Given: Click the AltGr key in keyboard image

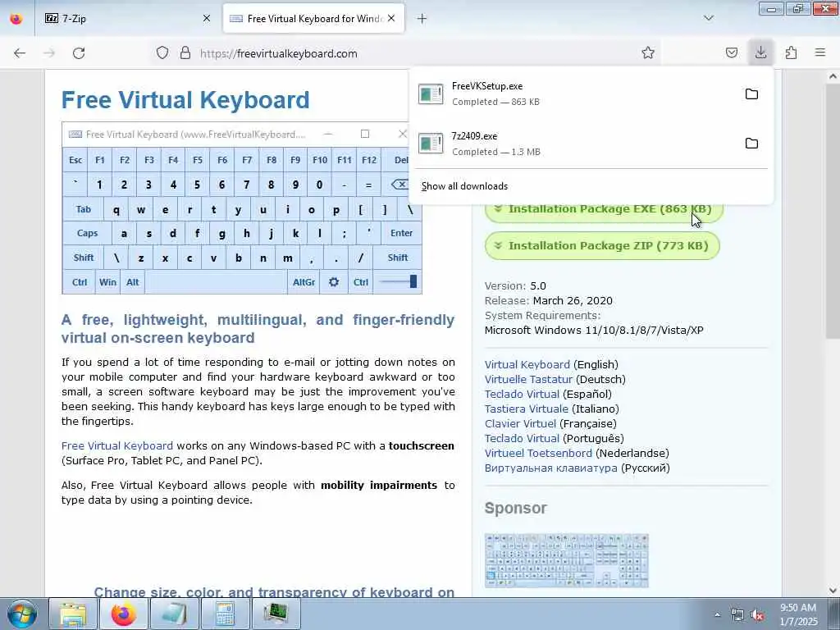Looking at the screenshot, I should 304,282.
